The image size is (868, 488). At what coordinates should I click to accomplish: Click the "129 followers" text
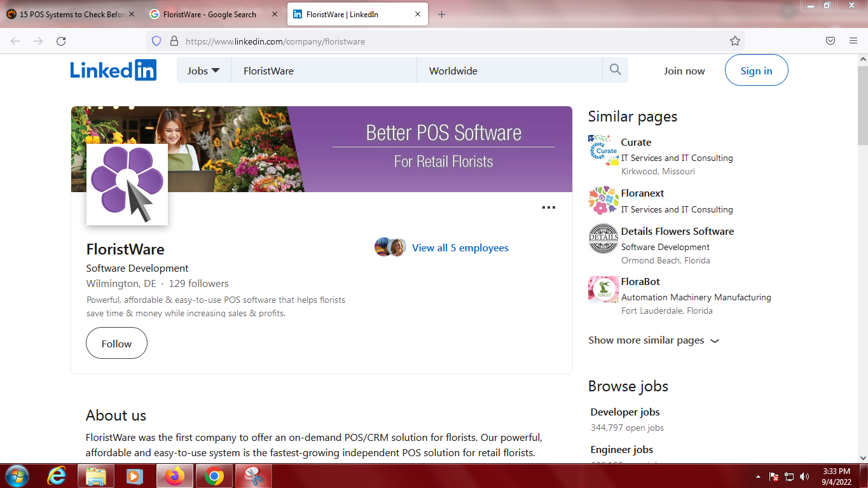198,283
